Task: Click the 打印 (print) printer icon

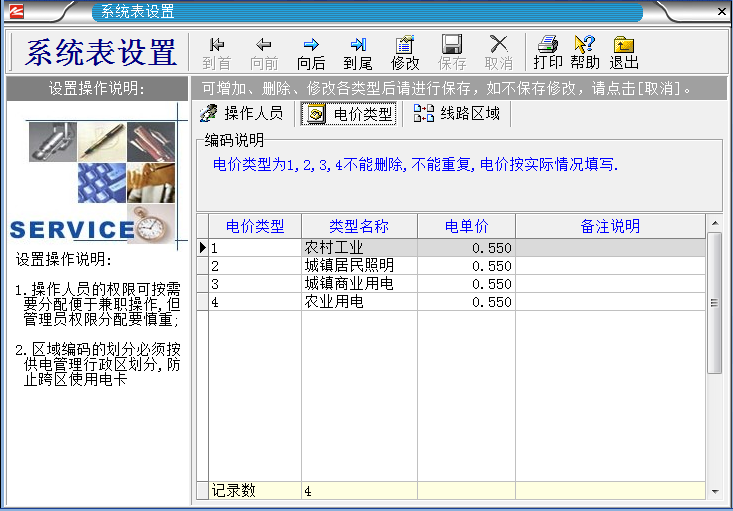Action: click(x=547, y=52)
